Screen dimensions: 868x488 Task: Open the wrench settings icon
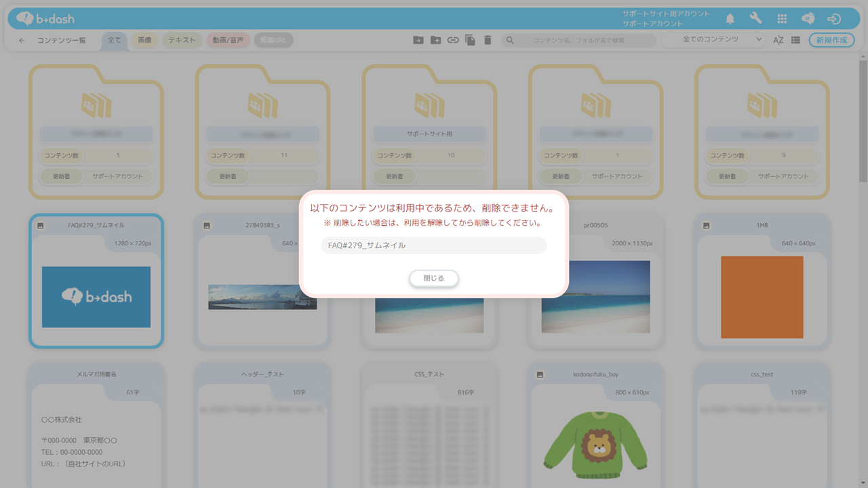755,18
